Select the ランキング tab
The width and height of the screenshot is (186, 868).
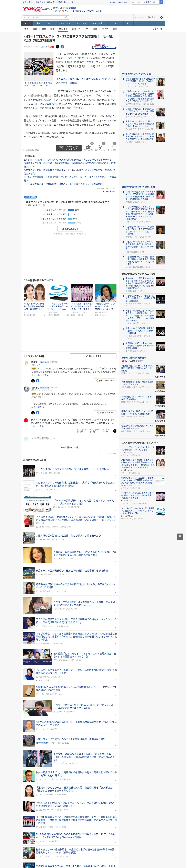(115, 23)
